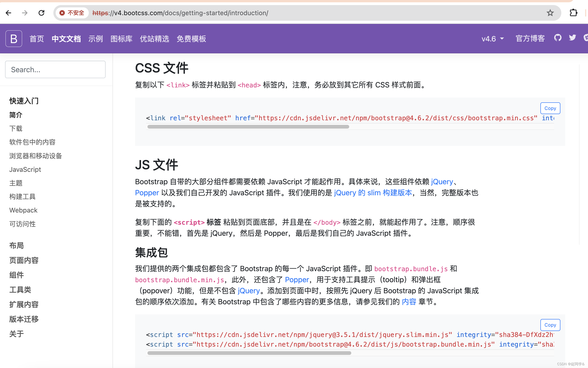The image size is (588, 368).
Task: Copy the CSS link code snippet
Action: (x=550, y=108)
